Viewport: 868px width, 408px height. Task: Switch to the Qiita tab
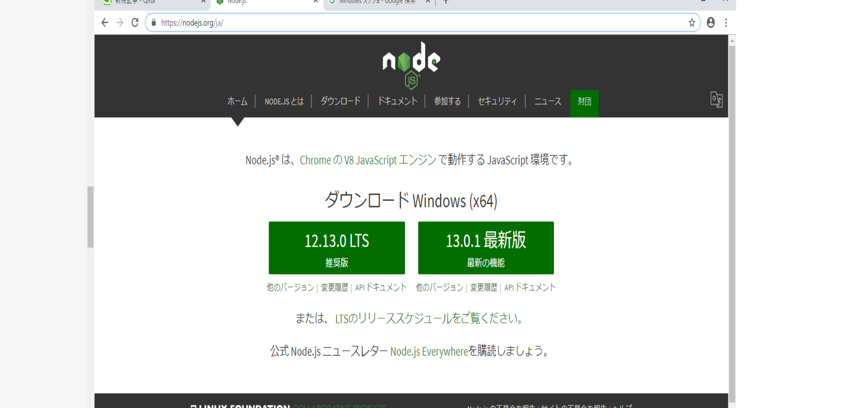click(x=151, y=2)
